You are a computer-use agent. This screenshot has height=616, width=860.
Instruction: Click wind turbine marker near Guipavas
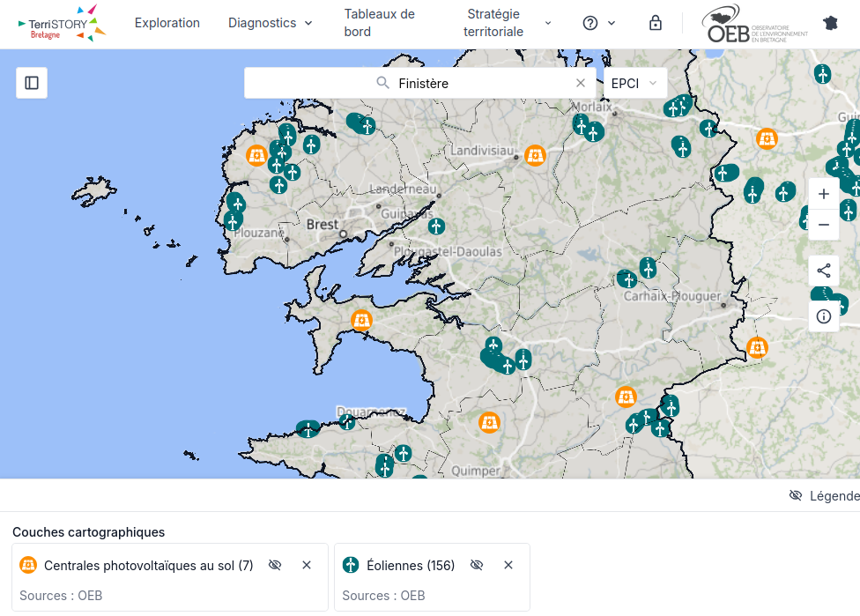coord(436,226)
